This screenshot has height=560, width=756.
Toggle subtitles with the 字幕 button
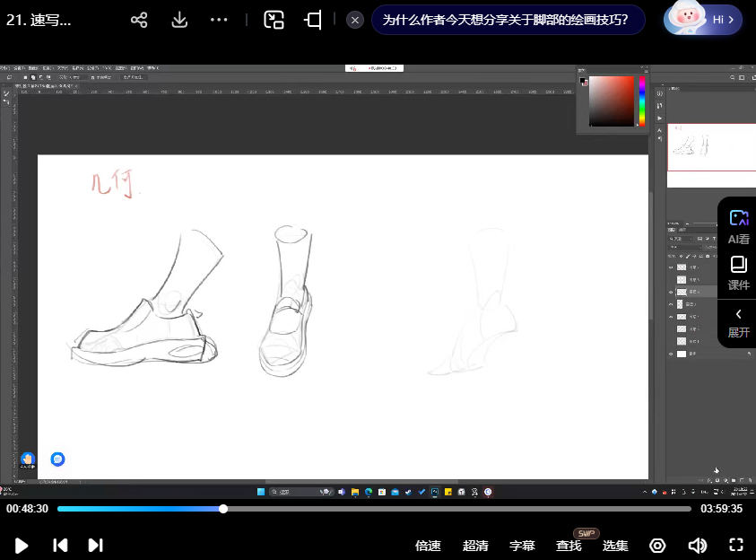click(522, 545)
